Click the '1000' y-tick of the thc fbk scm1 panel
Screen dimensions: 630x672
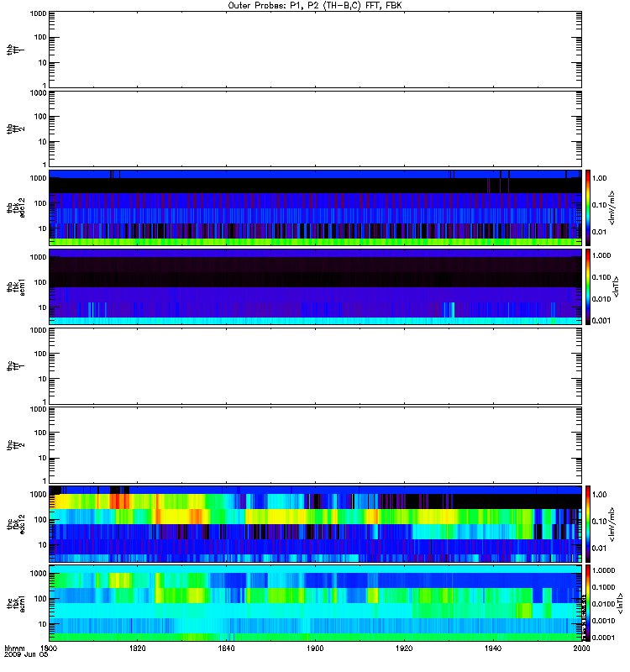click(38, 574)
